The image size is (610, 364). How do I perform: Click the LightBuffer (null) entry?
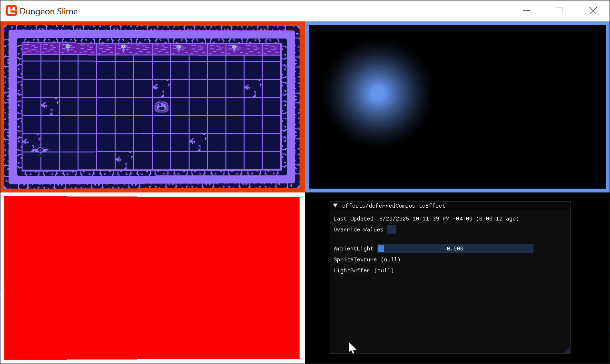coord(364,270)
